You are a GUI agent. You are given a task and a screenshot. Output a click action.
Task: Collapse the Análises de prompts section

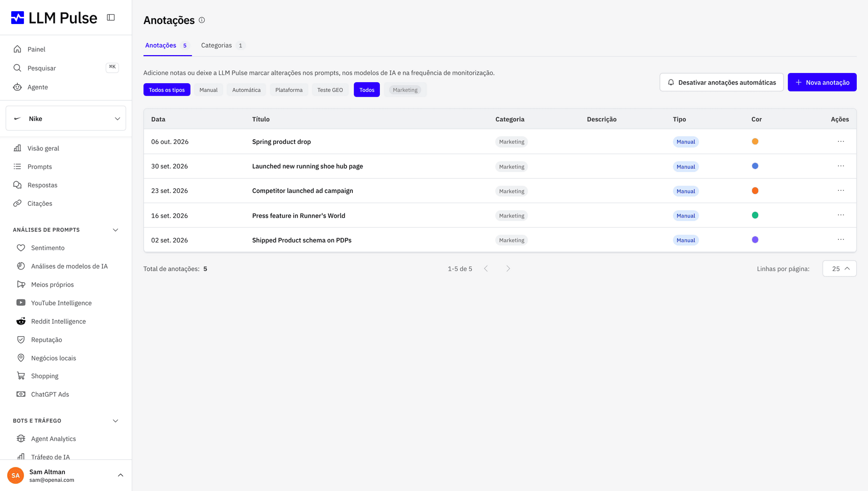115,230
